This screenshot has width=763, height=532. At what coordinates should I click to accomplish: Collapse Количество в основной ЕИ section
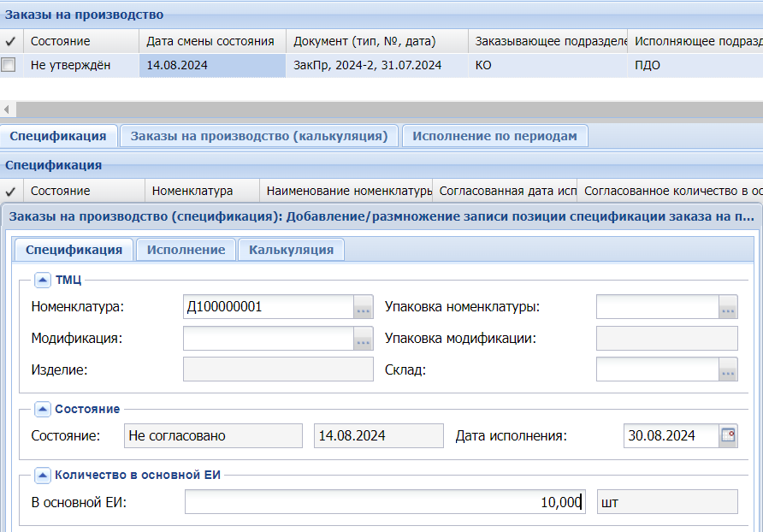click(x=41, y=475)
